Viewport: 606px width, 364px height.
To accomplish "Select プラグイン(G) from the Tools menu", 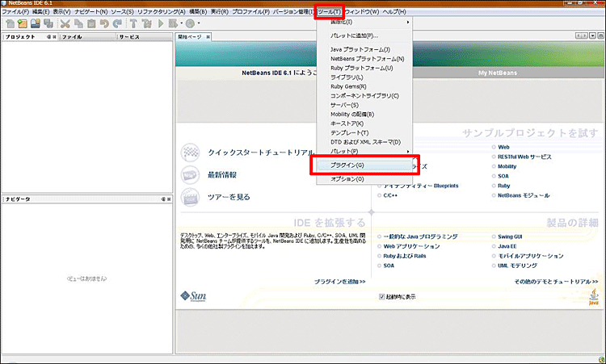I will 364,165.
